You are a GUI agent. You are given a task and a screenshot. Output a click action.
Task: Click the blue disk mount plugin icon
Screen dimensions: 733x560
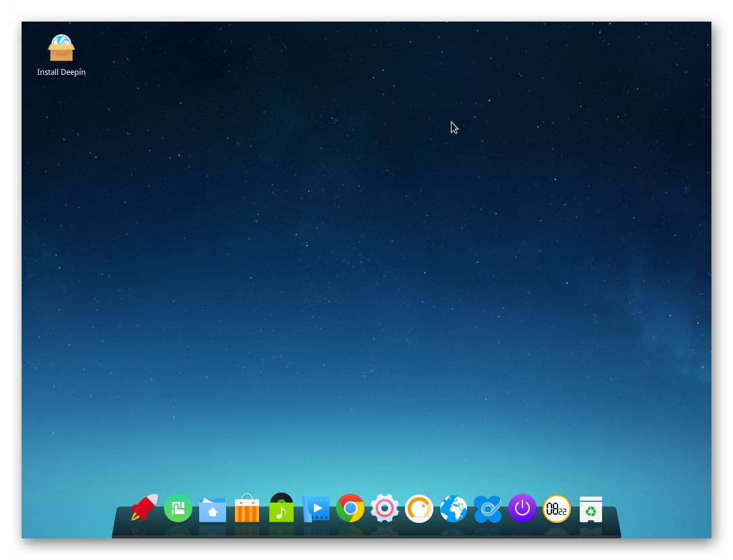pyautogui.click(x=487, y=509)
